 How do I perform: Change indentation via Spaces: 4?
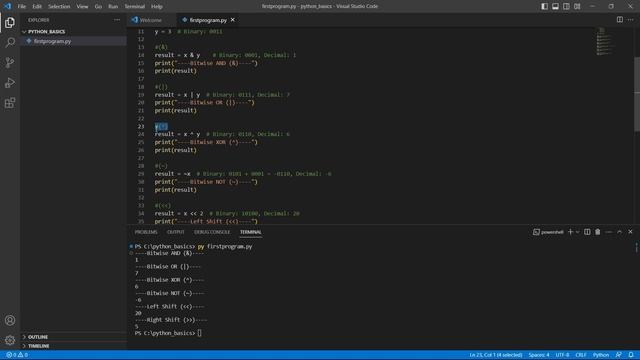click(x=539, y=355)
